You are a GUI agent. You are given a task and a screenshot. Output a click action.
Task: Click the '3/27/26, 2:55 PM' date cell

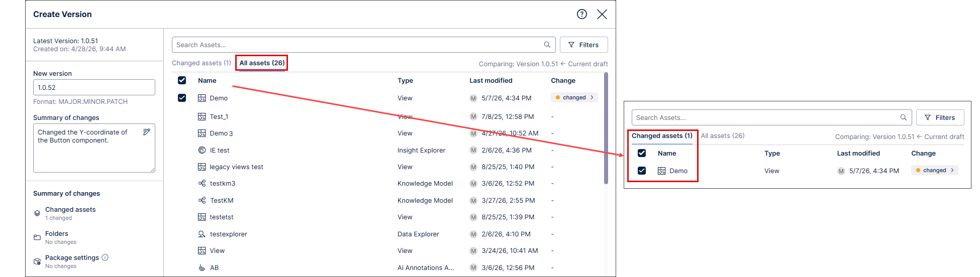click(x=508, y=200)
